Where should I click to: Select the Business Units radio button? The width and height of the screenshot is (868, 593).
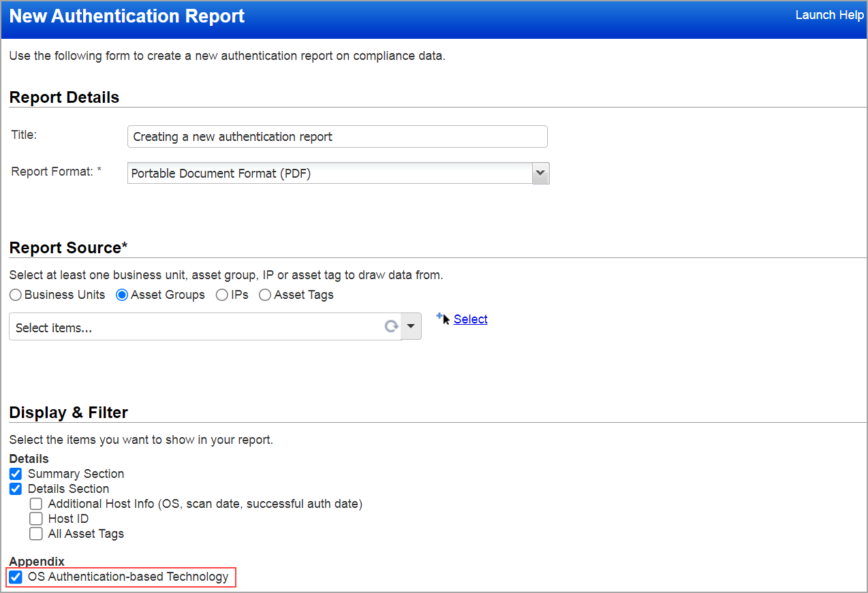click(15, 294)
